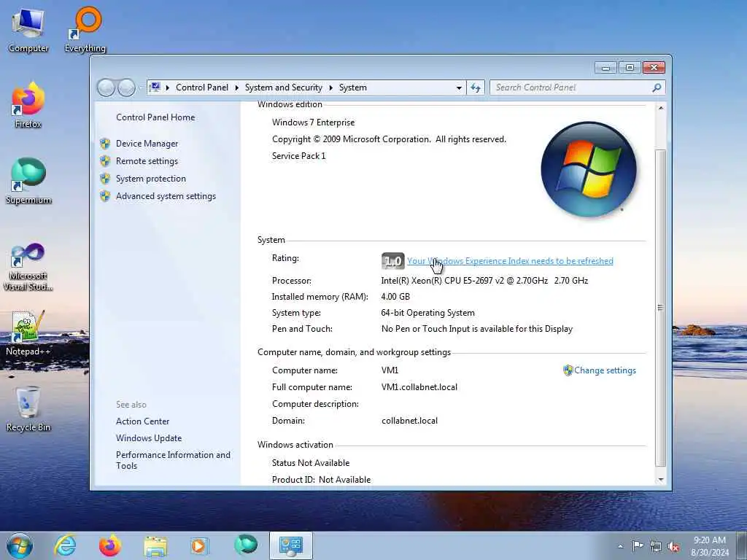Open Action Center link under See also
This screenshot has width=747, height=560.
(142, 421)
